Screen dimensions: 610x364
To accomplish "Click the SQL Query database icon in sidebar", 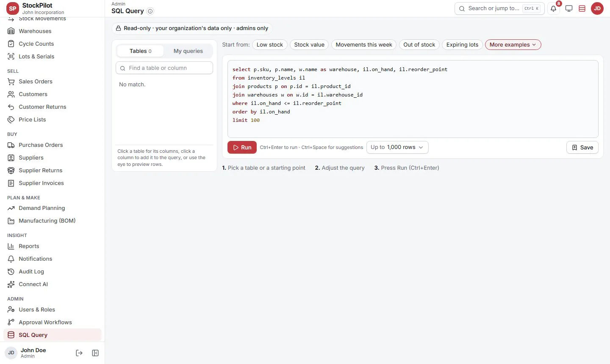I will click(x=11, y=335).
